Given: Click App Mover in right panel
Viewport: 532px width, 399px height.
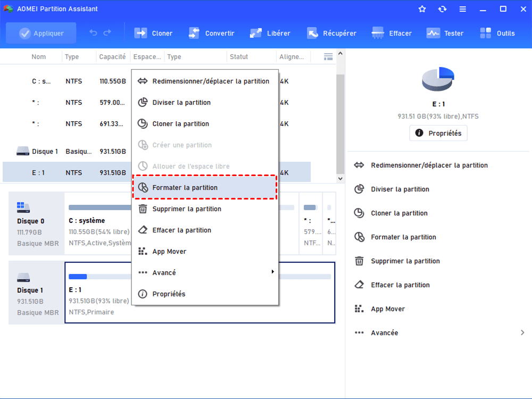Looking at the screenshot, I should (379, 309).
